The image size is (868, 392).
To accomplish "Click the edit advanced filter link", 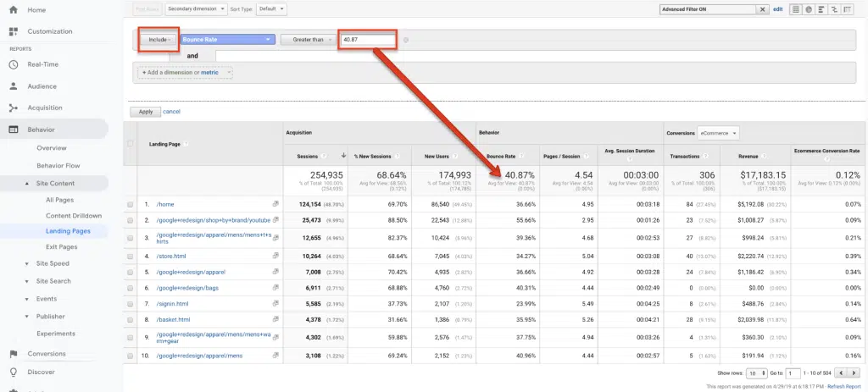I will pyautogui.click(x=778, y=9).
